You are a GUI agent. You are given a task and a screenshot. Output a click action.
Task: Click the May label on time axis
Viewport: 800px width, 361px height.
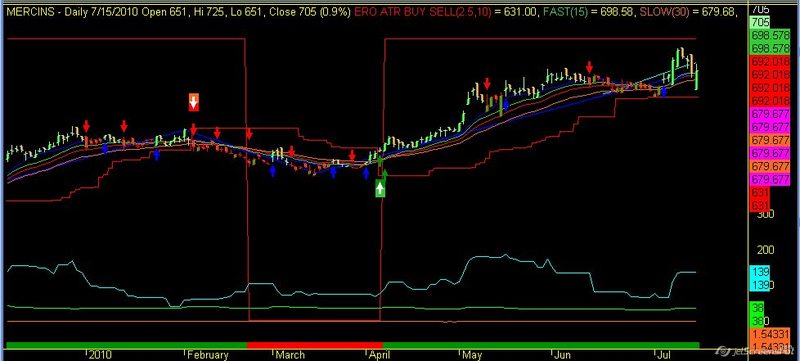472,355
